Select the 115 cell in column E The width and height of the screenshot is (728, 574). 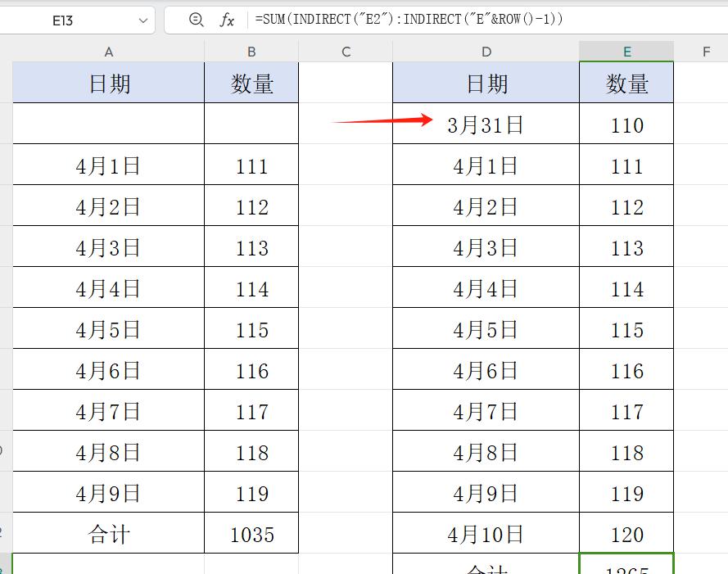coord(626,328)
